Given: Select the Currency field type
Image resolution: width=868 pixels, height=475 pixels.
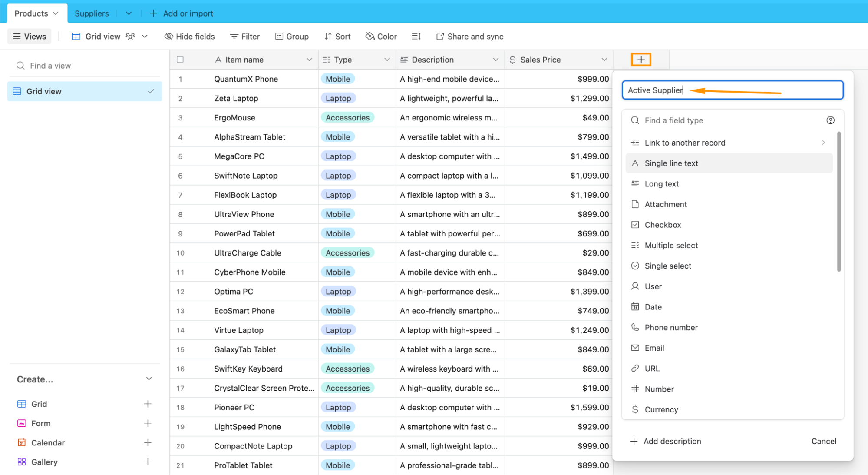Looking at the screenshot, I should 729,409.
